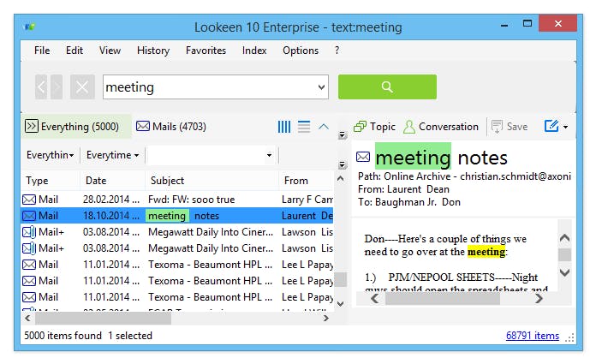This screenshot has width=596, height=364.
Task: Click lower panel splitter toggle icon
Action: (x=343, y=164)
